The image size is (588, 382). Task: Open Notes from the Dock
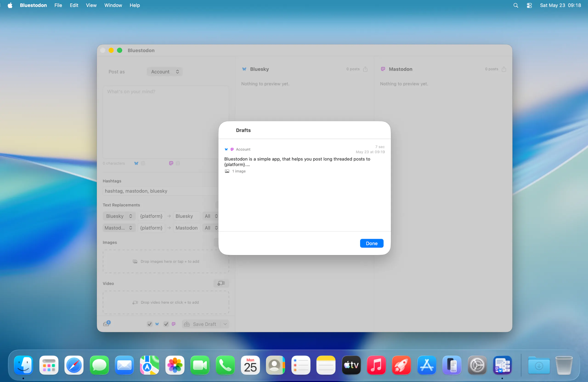point(326,365)
